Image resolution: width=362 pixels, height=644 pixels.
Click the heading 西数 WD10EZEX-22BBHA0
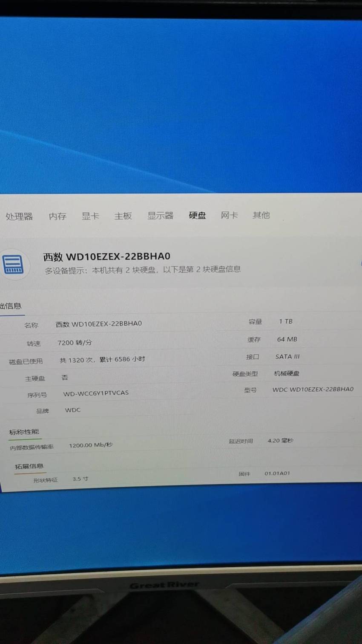coord(106,256)
